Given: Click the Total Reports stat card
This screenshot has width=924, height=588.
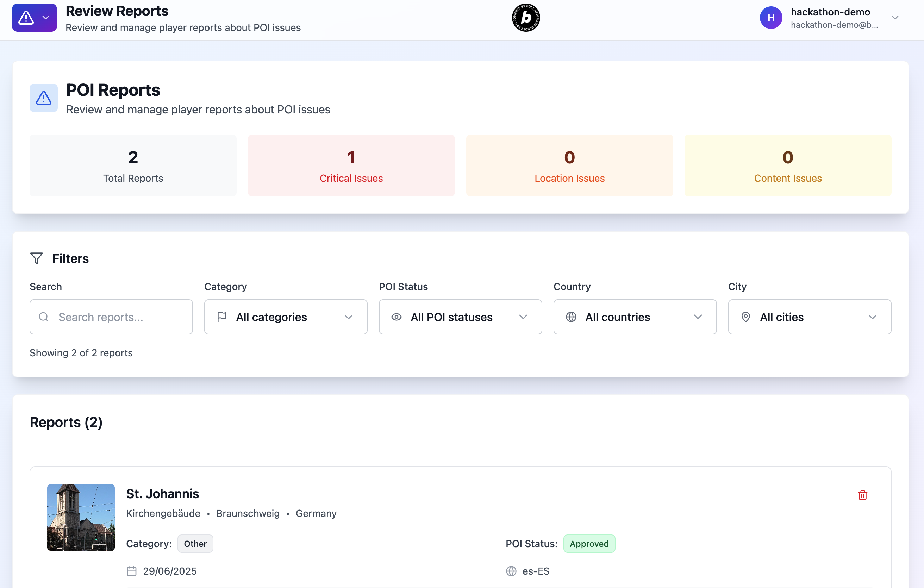Looking at the screenshot, I should click(133, 165).
